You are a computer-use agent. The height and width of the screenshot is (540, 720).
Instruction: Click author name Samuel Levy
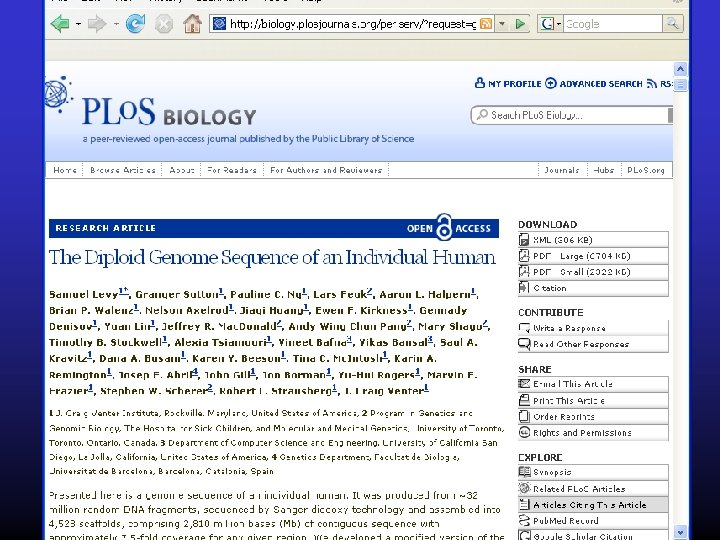[x=84, y=294]
